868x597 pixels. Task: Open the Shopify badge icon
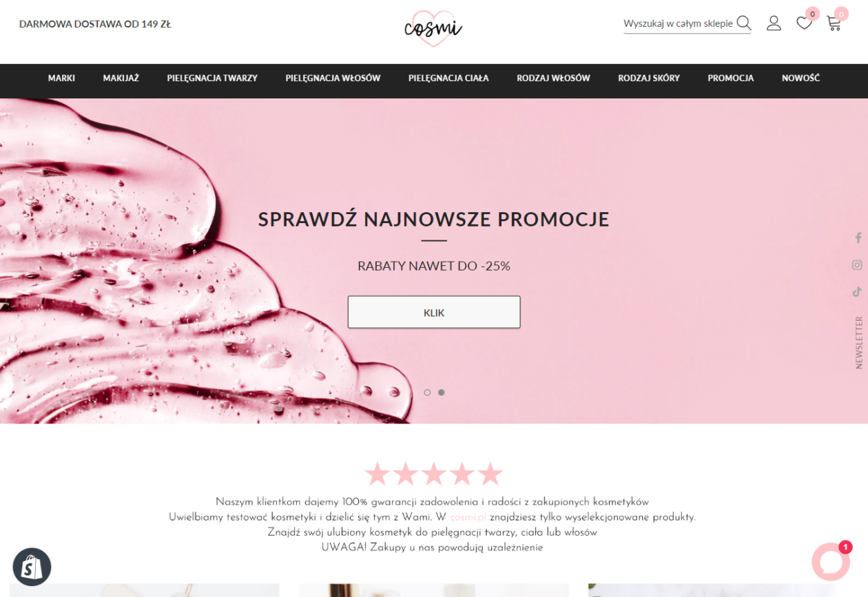click(32, 567)
